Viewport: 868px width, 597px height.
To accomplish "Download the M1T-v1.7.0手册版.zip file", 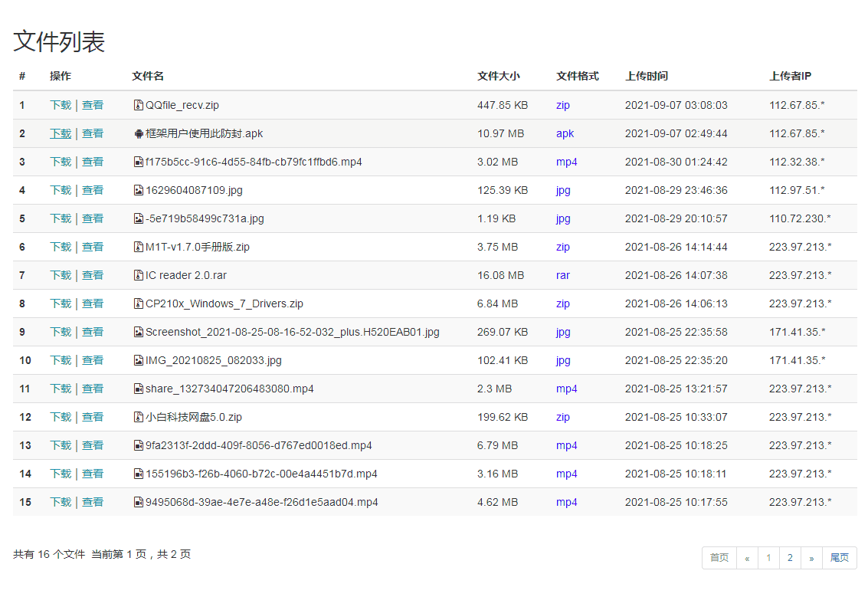I will click(x=61, y=247).
